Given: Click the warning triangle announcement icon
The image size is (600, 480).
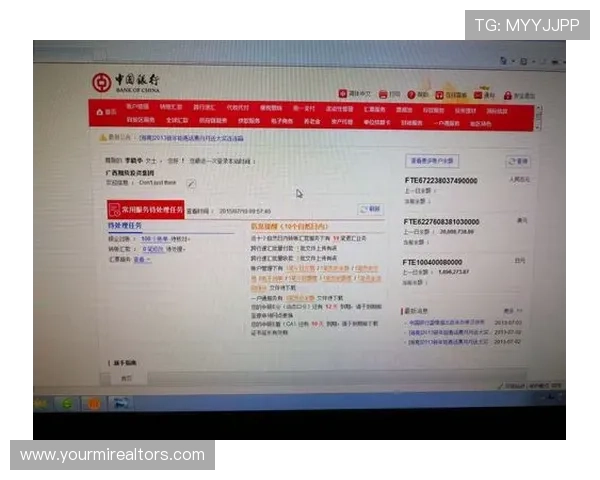Looking at the screenshot, I should click(x=103, y=137).
